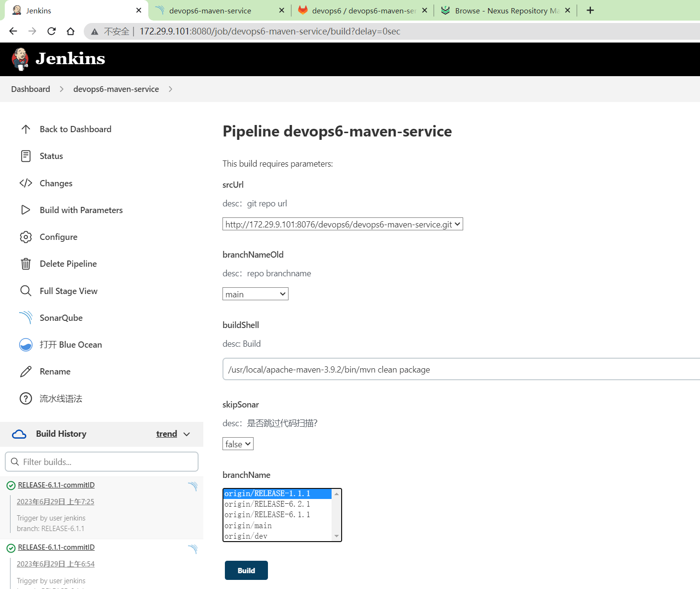Close the Nexus Repository browser tab

(567, 10)
